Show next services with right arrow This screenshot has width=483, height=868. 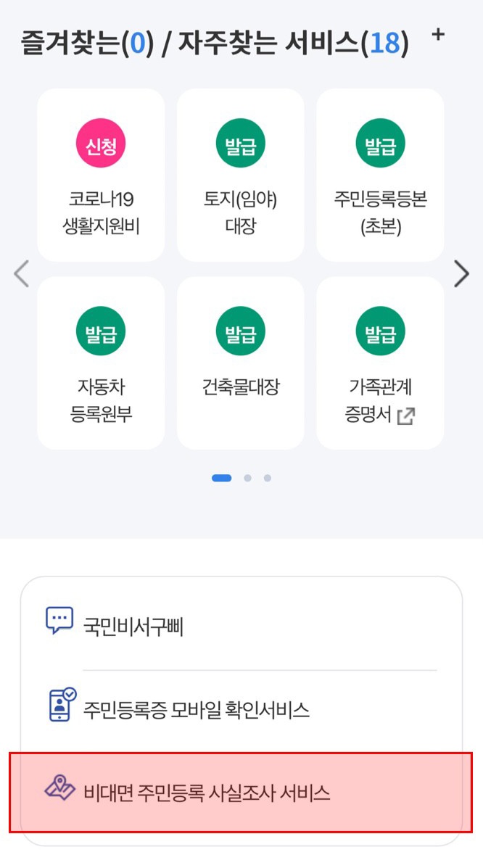tap(461, 274)
